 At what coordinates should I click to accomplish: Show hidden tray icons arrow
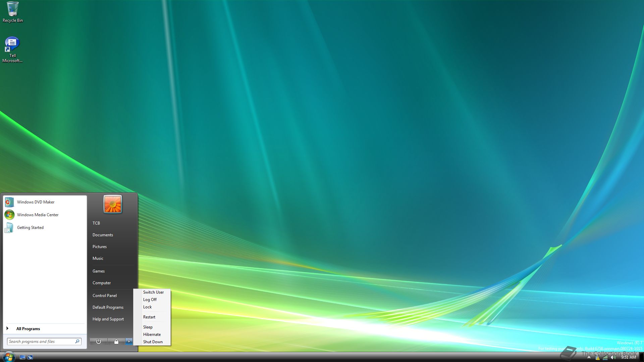click(589, 357)
